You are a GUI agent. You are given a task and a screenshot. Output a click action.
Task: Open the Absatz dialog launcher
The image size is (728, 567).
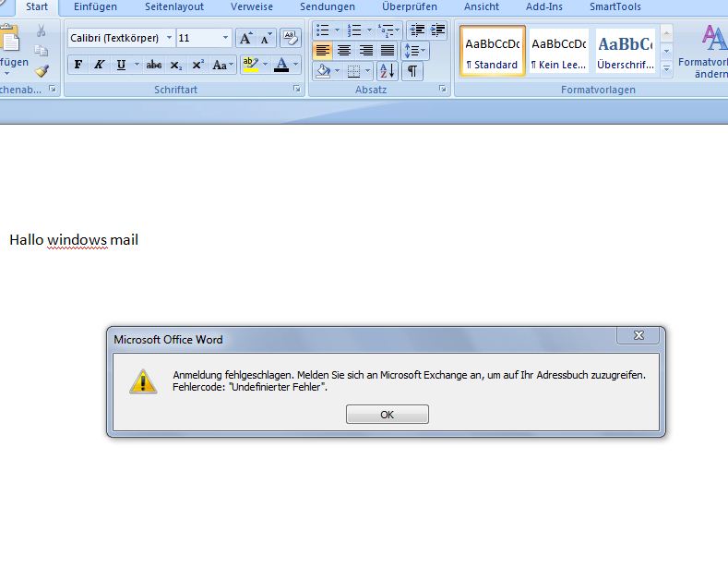(x=443, y=89)
